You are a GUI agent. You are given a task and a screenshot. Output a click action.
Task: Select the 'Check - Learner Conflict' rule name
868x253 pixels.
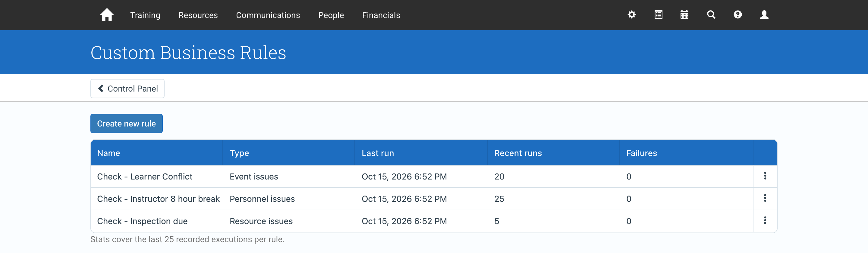coord(145,176)
